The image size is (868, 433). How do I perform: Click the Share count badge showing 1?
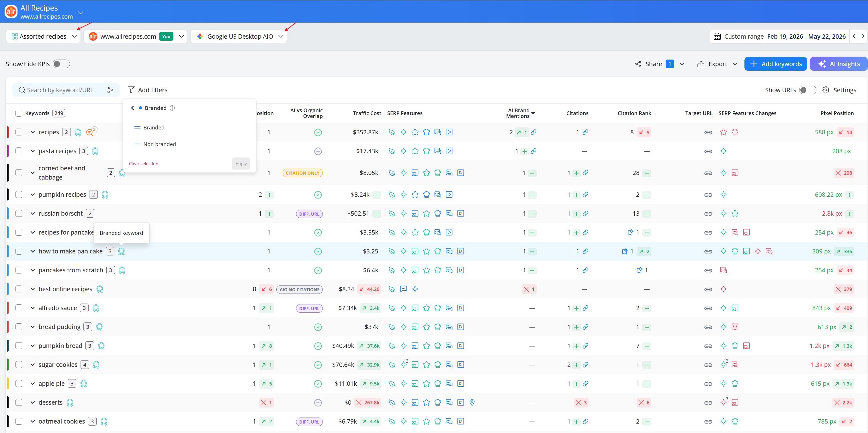(x=670, y=64)
